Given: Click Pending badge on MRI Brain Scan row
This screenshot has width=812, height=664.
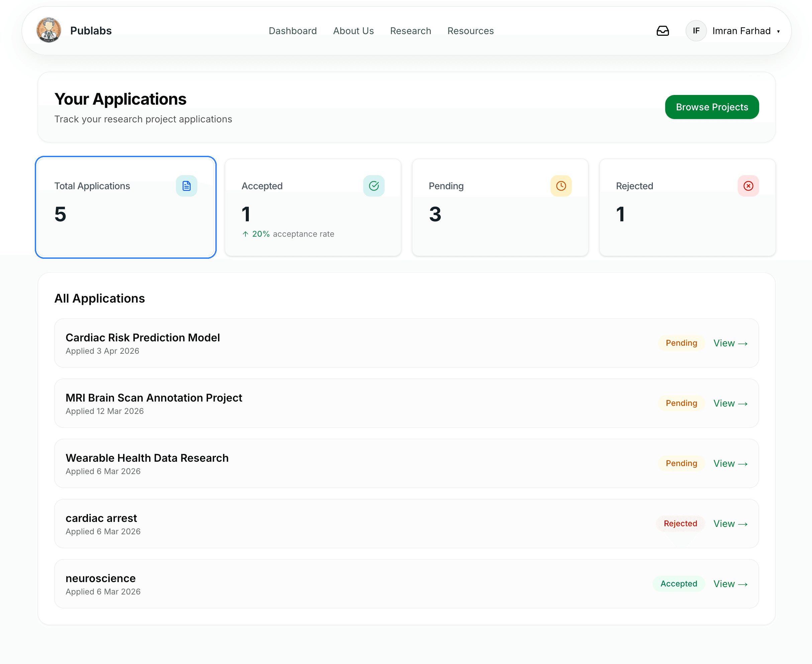Looking at the screenshot, I should (x=681, y=403).
